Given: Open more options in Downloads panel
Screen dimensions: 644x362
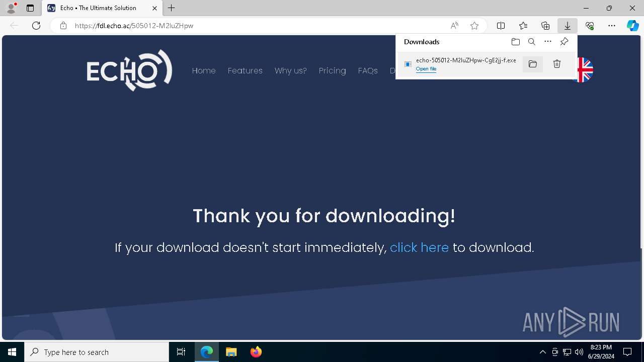Looking at the screenshot, I should click(x=548, y=42).
